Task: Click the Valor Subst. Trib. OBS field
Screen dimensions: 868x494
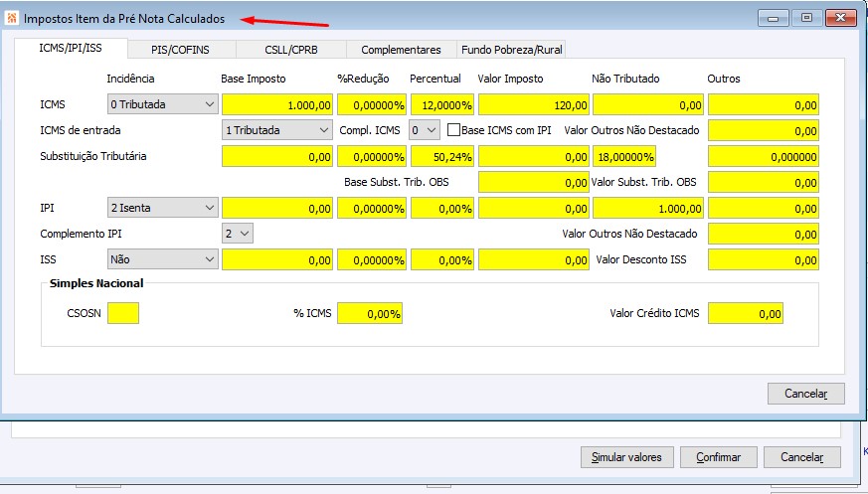Action: pyautogui.click(x=764, y=182)
